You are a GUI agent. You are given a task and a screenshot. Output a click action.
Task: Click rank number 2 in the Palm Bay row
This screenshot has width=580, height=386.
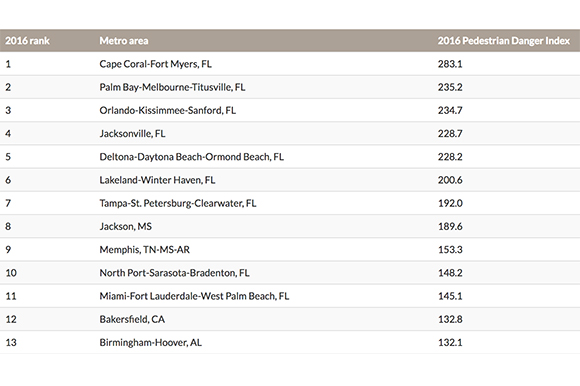coord(8,87)
